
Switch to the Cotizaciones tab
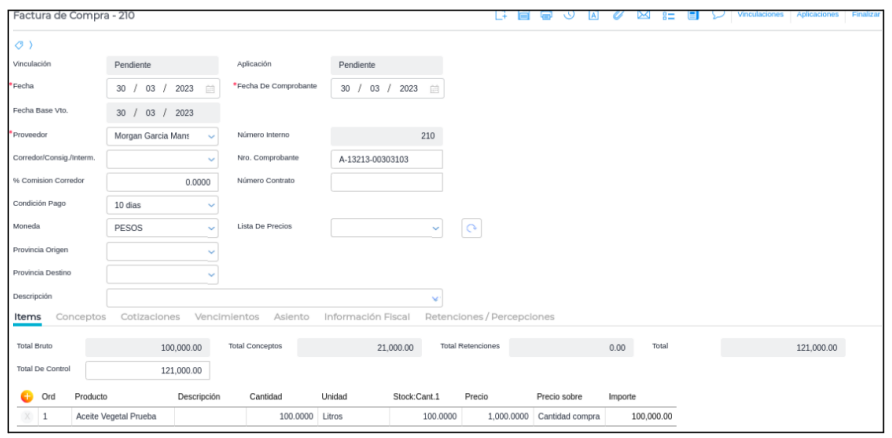tap(150, 317)
